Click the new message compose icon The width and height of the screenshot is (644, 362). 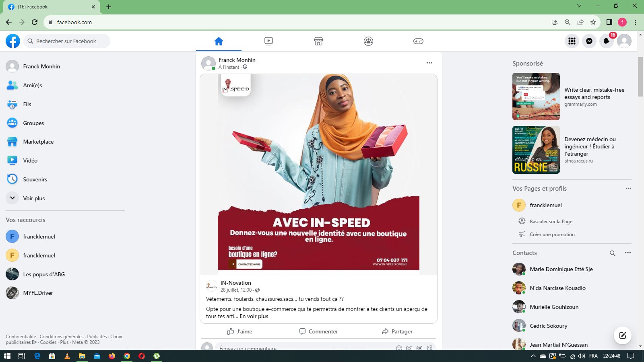[622, 335]
